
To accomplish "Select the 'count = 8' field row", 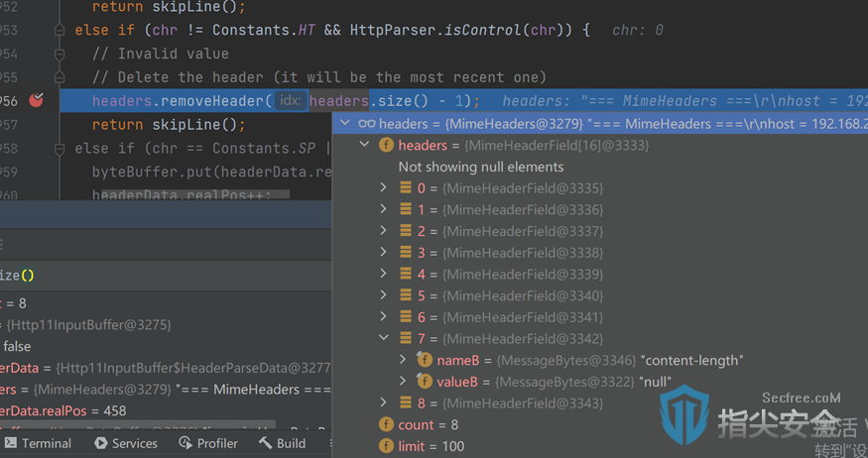I will pyautogui.click(x=600, y=424).
